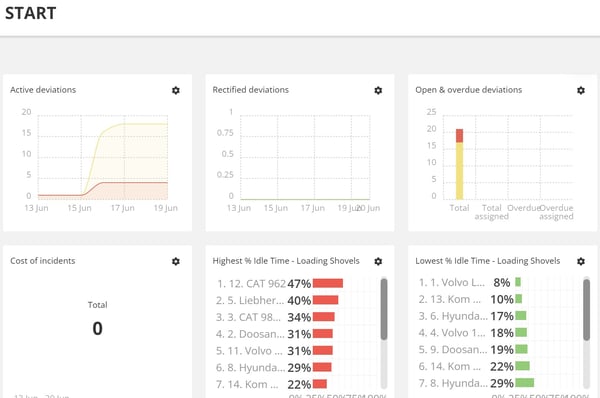The width and height of the screenshot is (600, 398).
Task: Select the 12. CAT 962 idle time row
Action: point(279,284)
